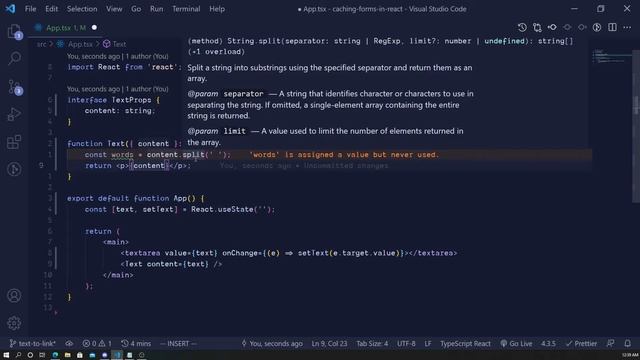This screenshot has width=640, height=360.
Task: Open the Manage gear icon
Action: [14, 323]
